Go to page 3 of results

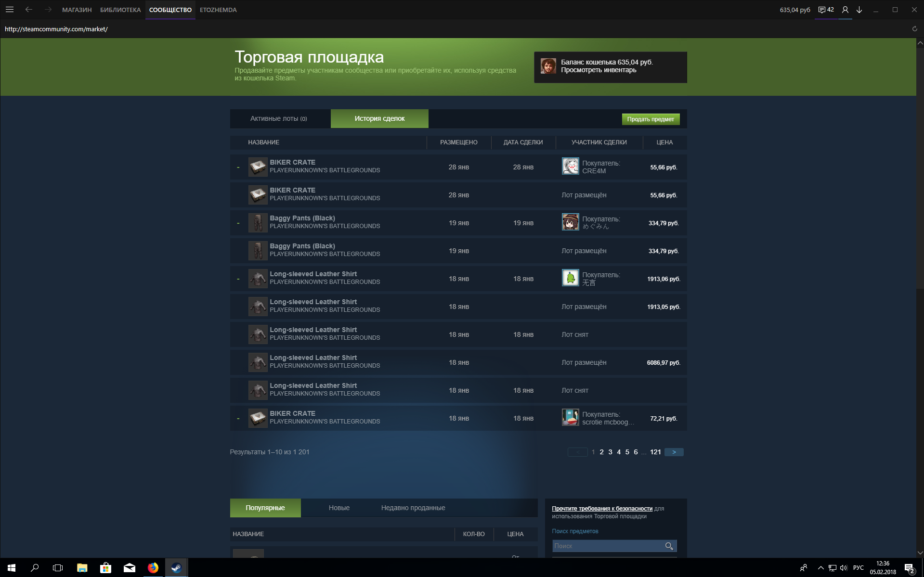[610, 452]
